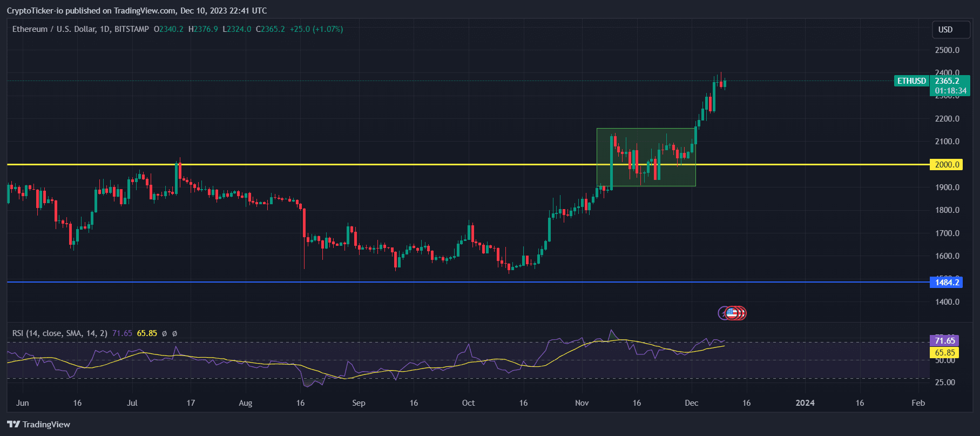Click the US flag economic event marker
Image resolution: width=980 pixels, height=436 pixels.
click(732, 313)
